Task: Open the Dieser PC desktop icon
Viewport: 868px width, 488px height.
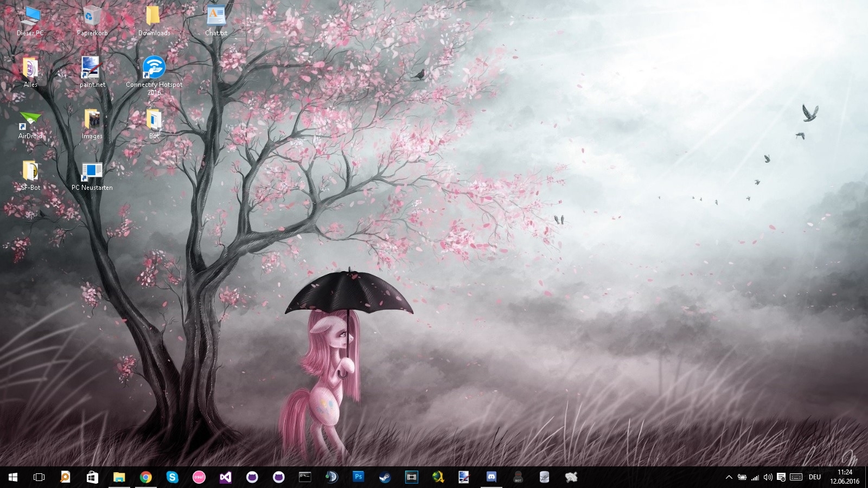Action: coord(30,21)
